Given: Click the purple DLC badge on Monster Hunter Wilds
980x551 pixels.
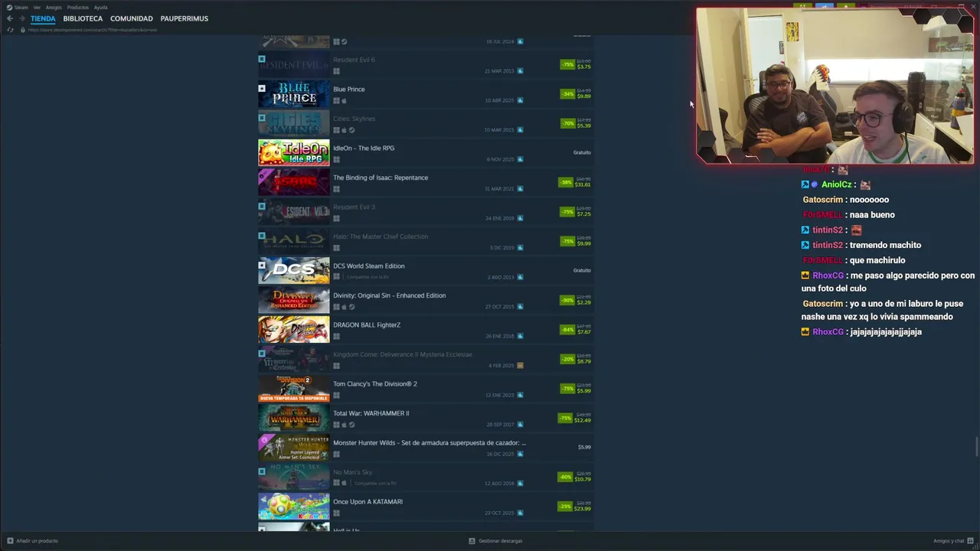Looking at the screenshot, I should [x=265, y=441].
